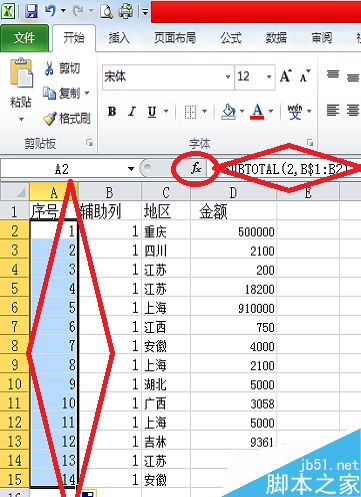361x497 pixels.
Task: Click the Excel application icon in title bar
Action: click(9, 11)
